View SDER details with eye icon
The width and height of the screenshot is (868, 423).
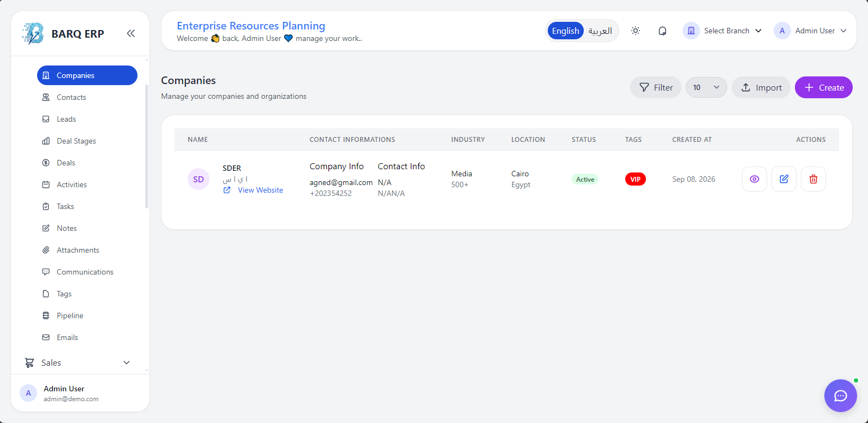(x=755, y=179)
